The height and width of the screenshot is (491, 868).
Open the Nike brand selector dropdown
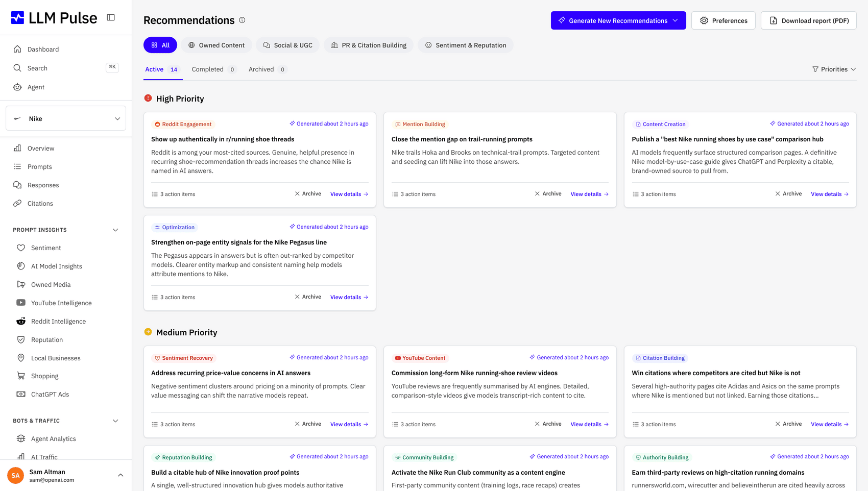point(66,118)
